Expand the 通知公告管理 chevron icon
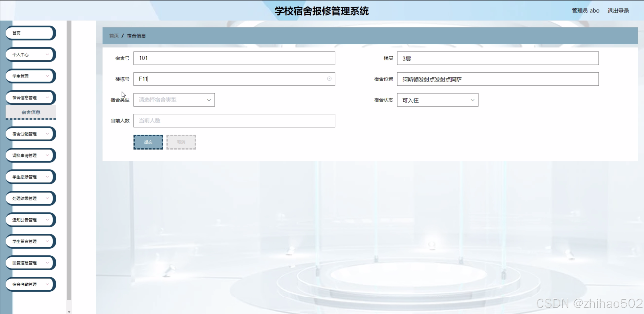The height and width of the screenshot is (314, 644). pyautogui.click(x=47, y=220)
